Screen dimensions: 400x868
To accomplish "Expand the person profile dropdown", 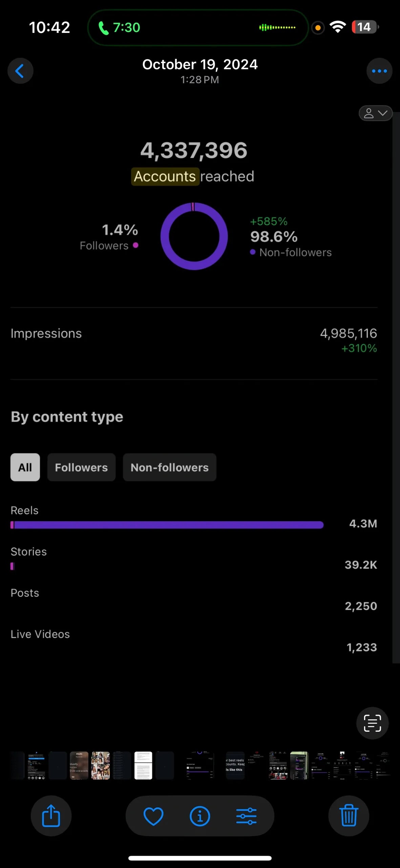I will [375, 113].
